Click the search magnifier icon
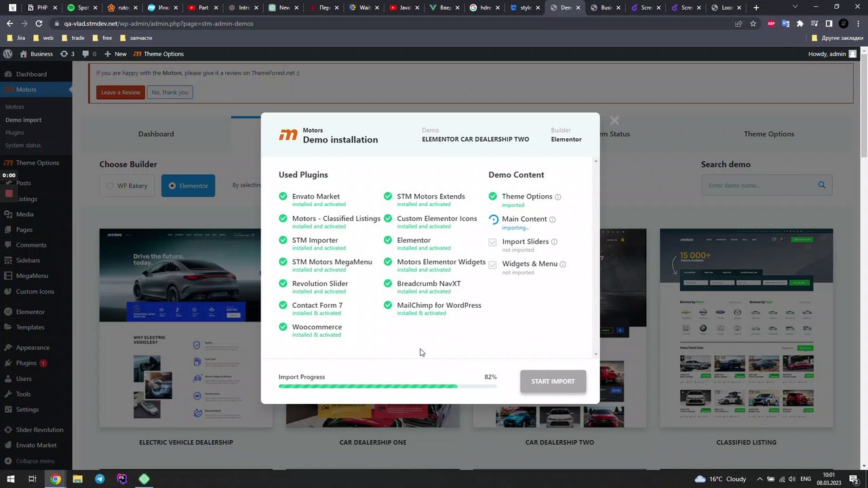The image size is (868, 488). pyautogui.click(x=822, y=185)
